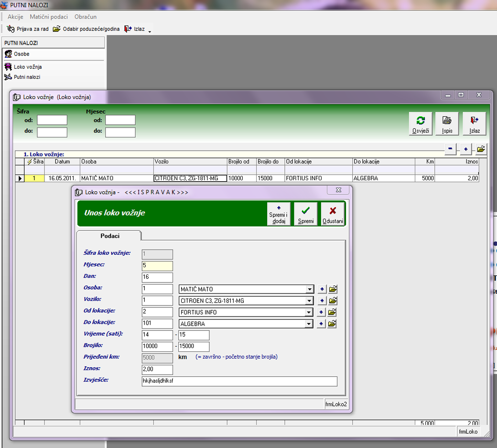Click the Osoba code field

point(157,289)
